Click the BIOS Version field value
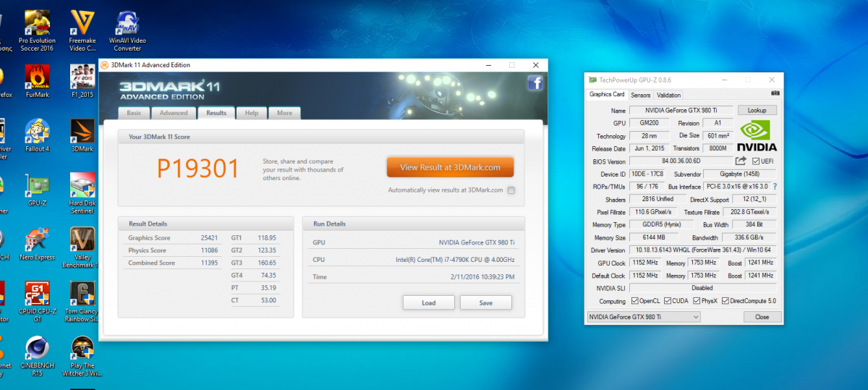The image size is (868, 390). pos(681,161)
